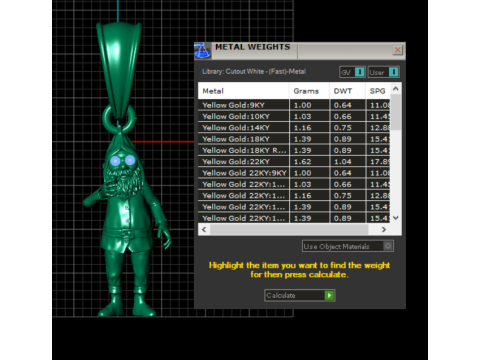Sort by the Grams column header

309,91
